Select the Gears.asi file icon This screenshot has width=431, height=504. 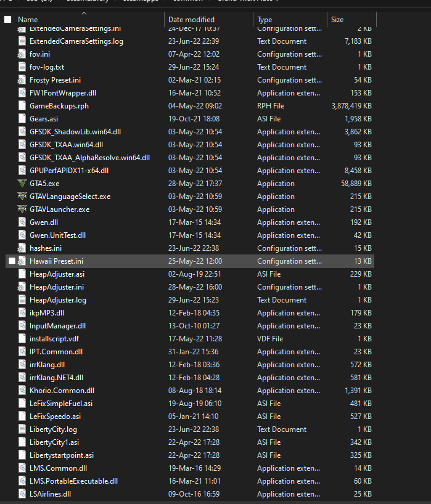[x=23, y=119]
